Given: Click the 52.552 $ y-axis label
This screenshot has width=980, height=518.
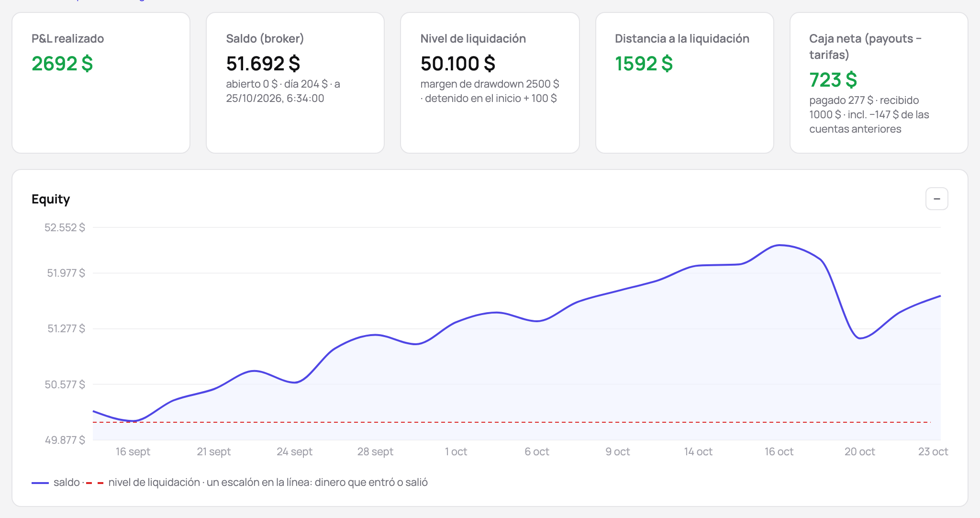Looking at the screenshot, I should tap(65, 227).
